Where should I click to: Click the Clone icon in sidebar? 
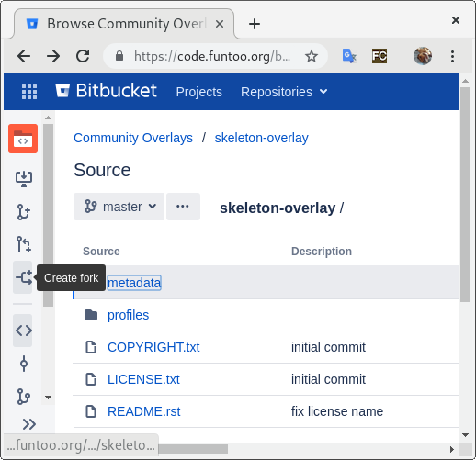coord(24,179)
